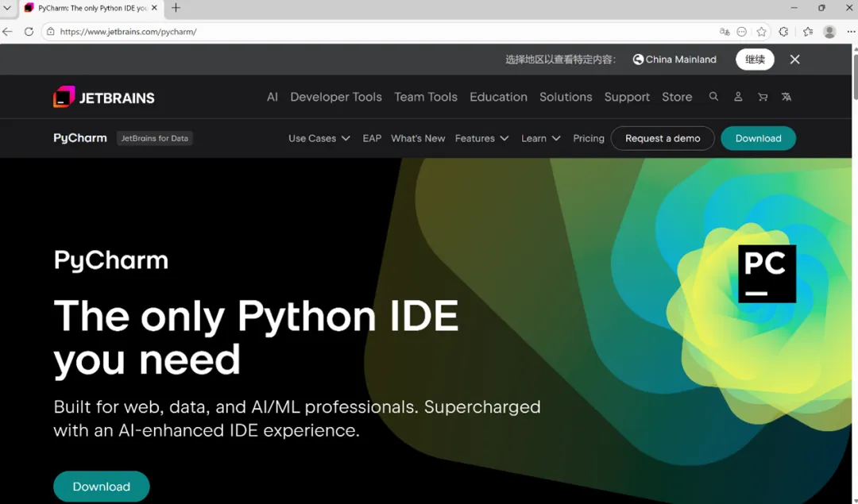Open the language selector icon in JetBrains nav
The height and width of the screenshot is (504, 858).
point(786,97)
